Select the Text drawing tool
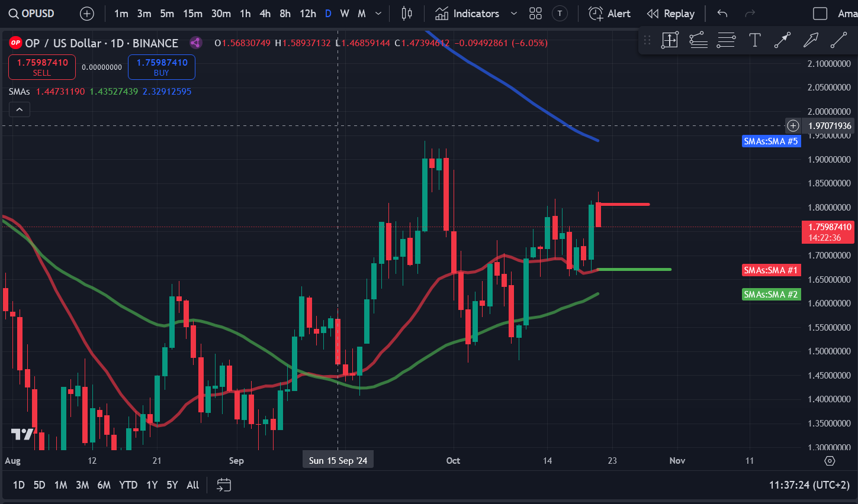Screen dimensions: 858x504 pos(754,40)
